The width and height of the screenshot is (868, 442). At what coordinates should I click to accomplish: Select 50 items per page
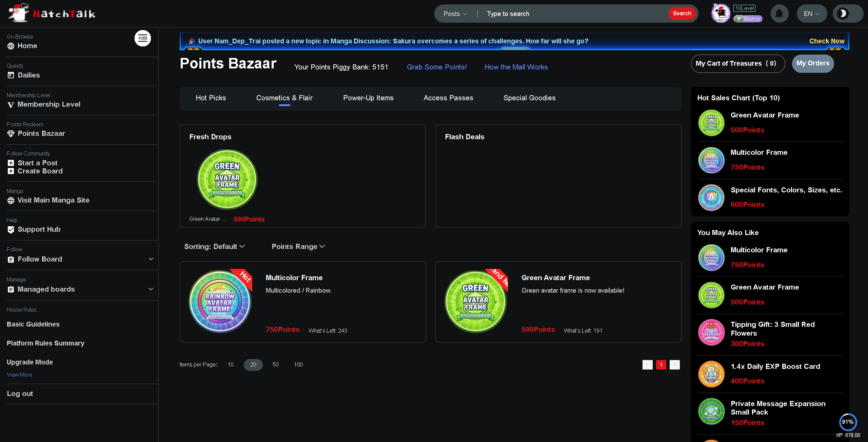tap(275, 364)
